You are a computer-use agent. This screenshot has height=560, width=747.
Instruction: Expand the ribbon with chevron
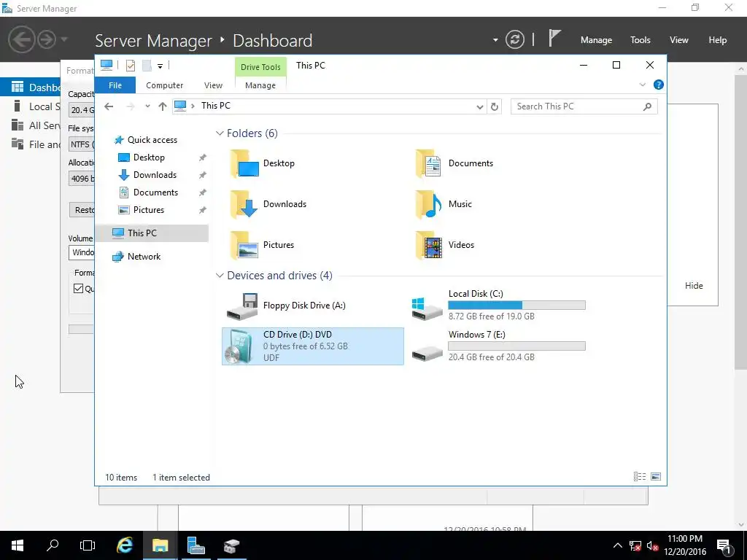coord(642,85)
